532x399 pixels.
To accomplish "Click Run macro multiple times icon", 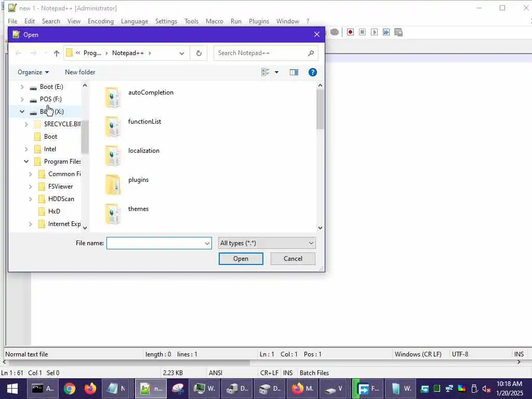I will (x=386, y=32).
